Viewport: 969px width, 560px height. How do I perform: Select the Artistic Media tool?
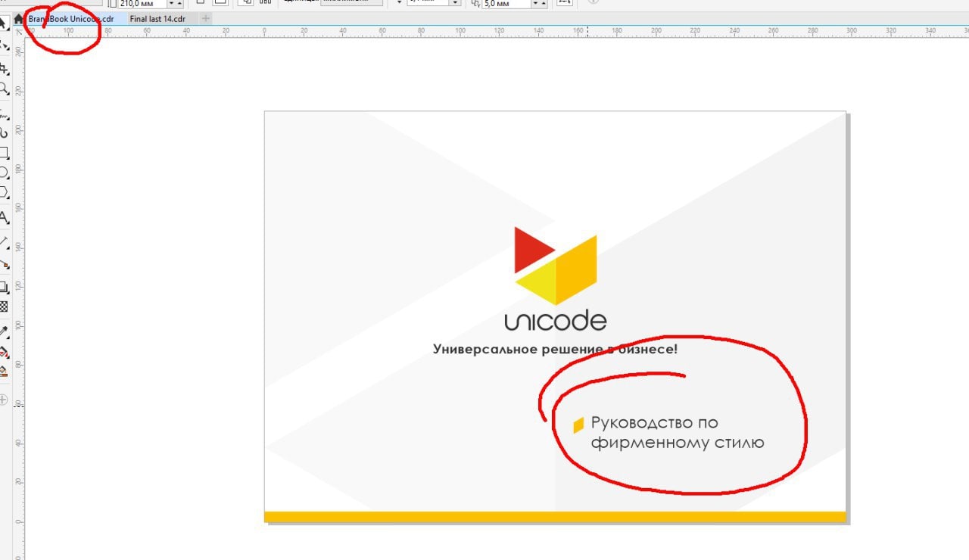point(4,133)
